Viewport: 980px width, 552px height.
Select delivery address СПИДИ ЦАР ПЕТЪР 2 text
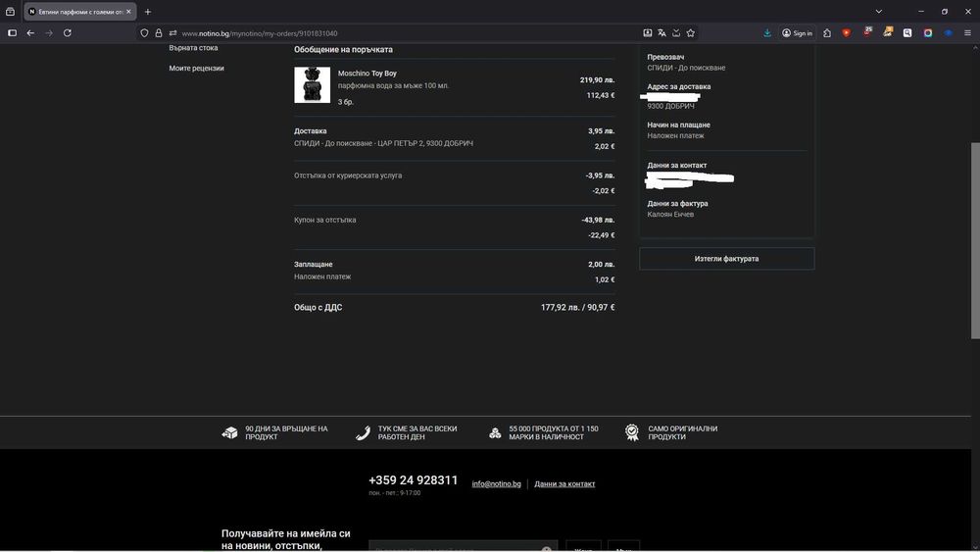click(384, 143)
